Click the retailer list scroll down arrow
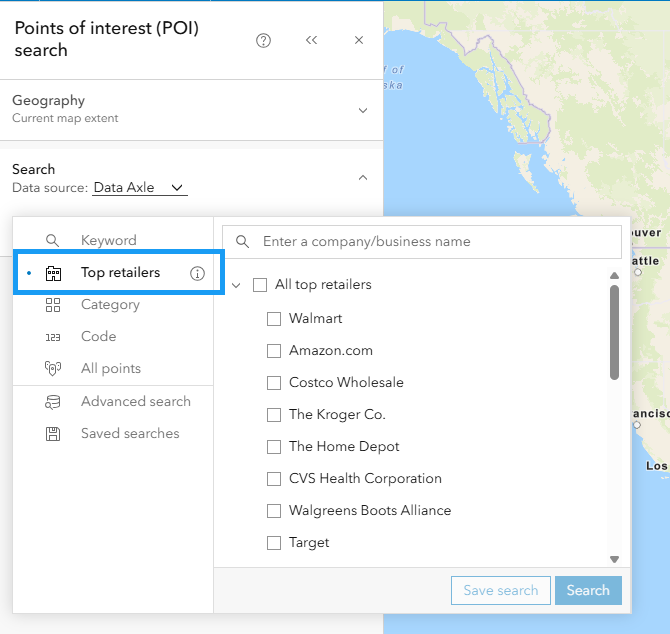This screenshot has width=670, height=634. [614, 559]
